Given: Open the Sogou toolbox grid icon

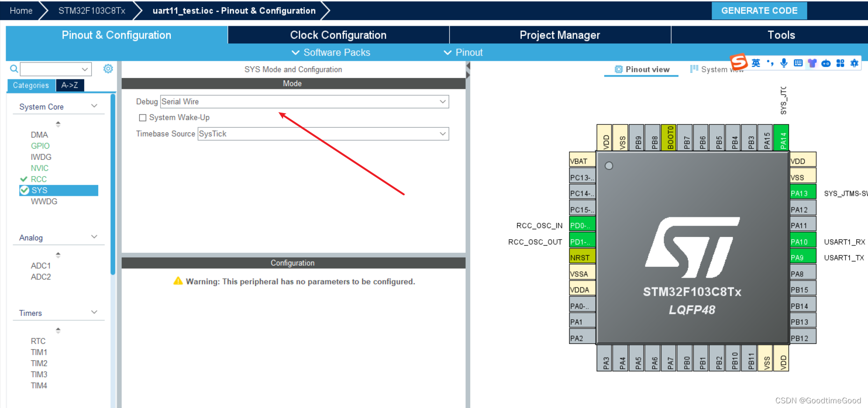Looking at the screenshot, I should pos(840,63).
